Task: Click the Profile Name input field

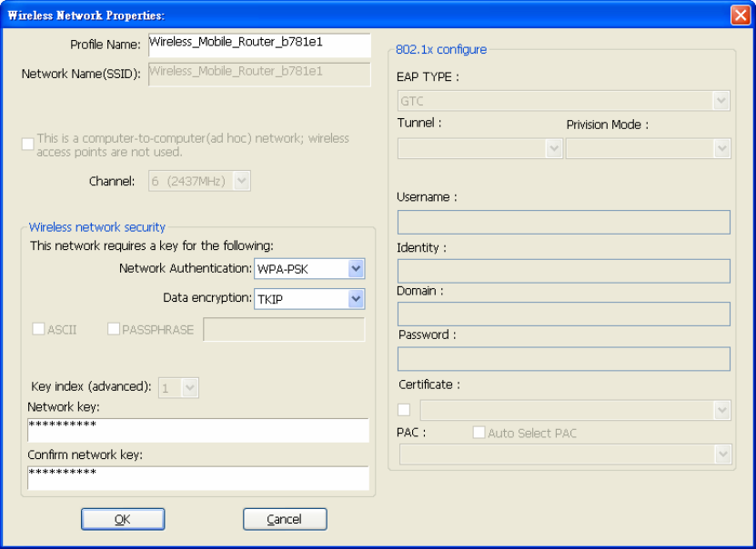Action: tap(259, 45)
